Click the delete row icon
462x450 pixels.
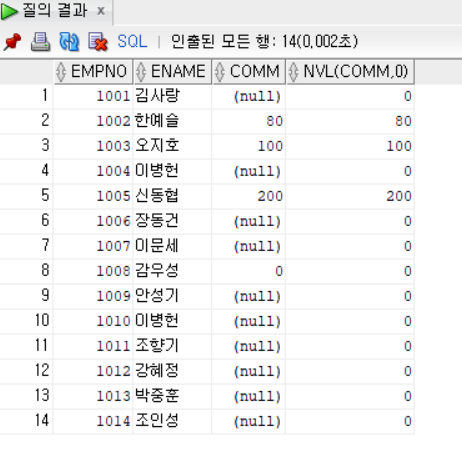97,42
